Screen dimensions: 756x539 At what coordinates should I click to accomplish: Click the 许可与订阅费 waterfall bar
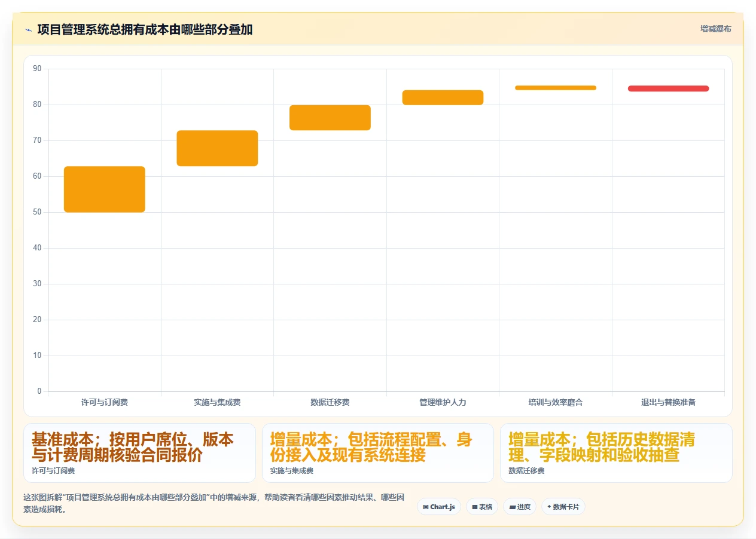[105, 189]
